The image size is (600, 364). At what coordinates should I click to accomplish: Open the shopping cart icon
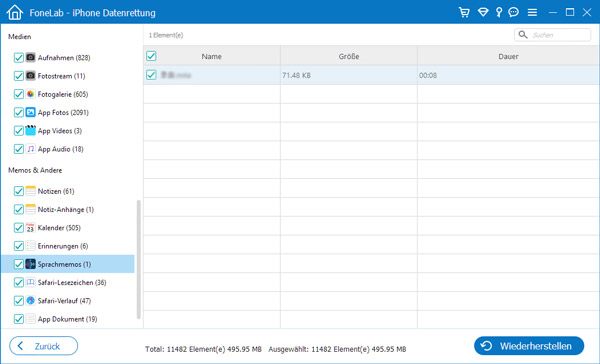coord(464,12)
